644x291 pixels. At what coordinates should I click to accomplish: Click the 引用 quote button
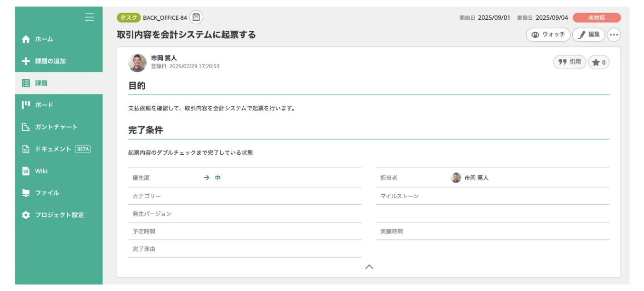[570, 62]
